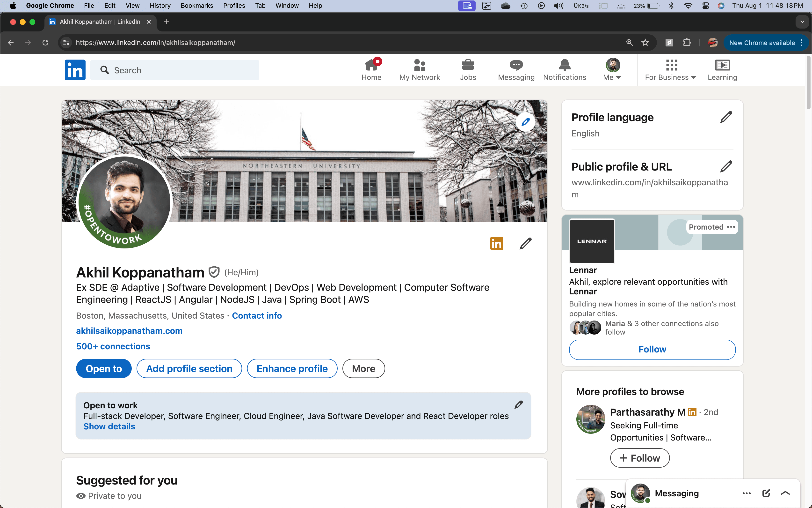Expand the Me dropdown menu
Image resolution: width=812 pixels, height=508 pixels.
pos(613,70)
